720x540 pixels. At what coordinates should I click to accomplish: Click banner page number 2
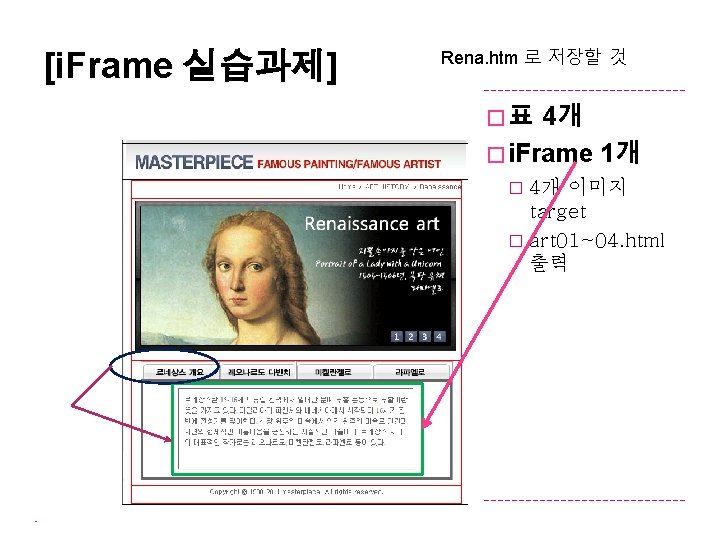[x=411, y=337]
